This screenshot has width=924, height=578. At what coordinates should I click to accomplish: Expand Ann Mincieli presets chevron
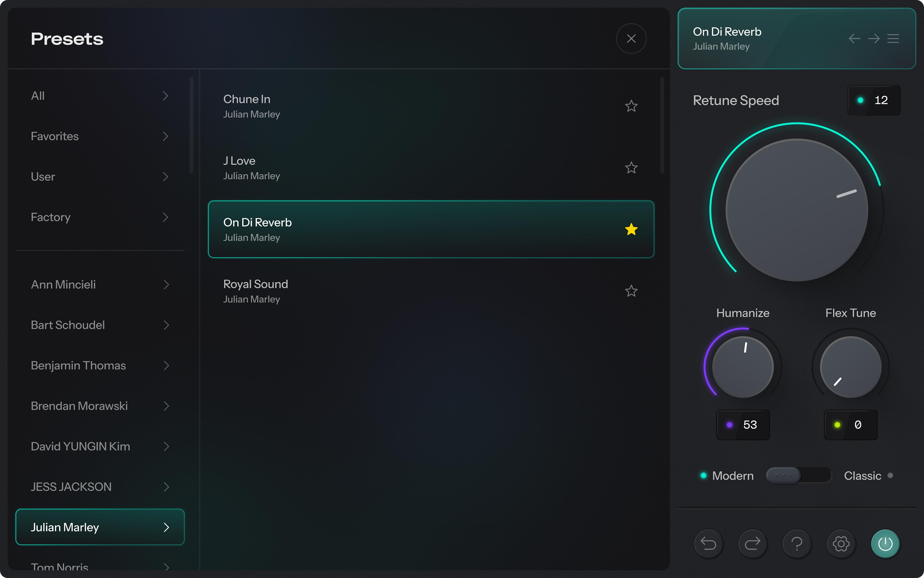[x=166, y=284]
